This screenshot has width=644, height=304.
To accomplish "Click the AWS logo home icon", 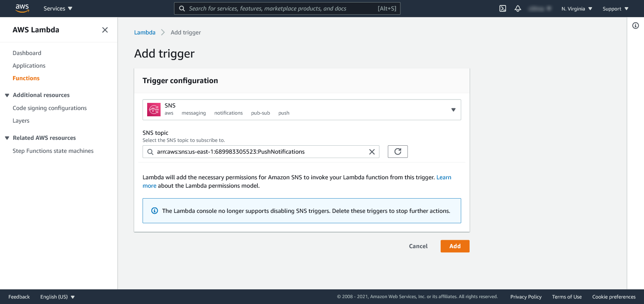I will tap(22, 8).
